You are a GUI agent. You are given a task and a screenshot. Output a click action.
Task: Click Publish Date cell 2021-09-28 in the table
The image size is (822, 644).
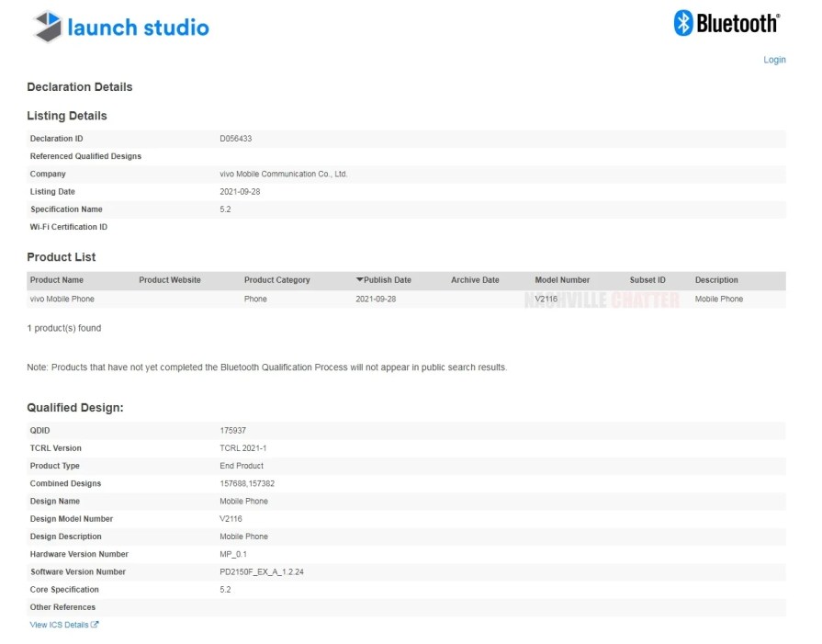376,299
